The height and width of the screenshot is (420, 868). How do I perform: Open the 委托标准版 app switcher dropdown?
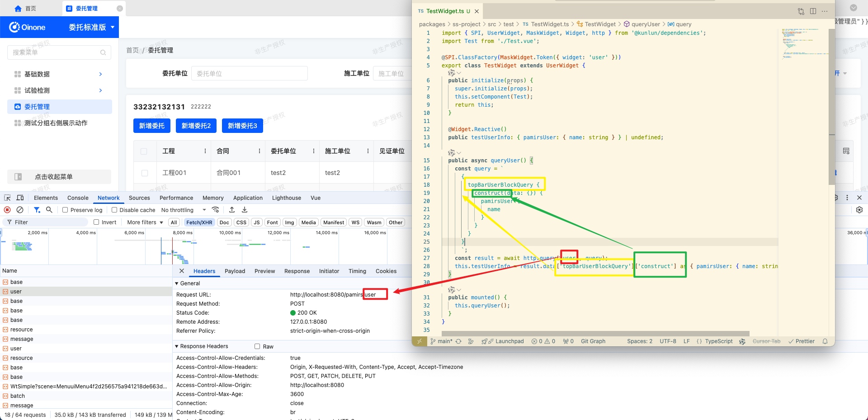[92, 27]
